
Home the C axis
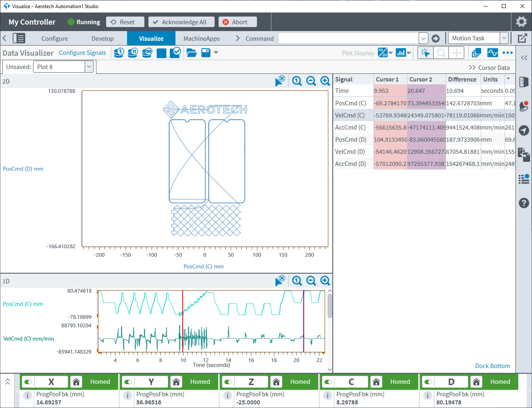pos(376,382)
